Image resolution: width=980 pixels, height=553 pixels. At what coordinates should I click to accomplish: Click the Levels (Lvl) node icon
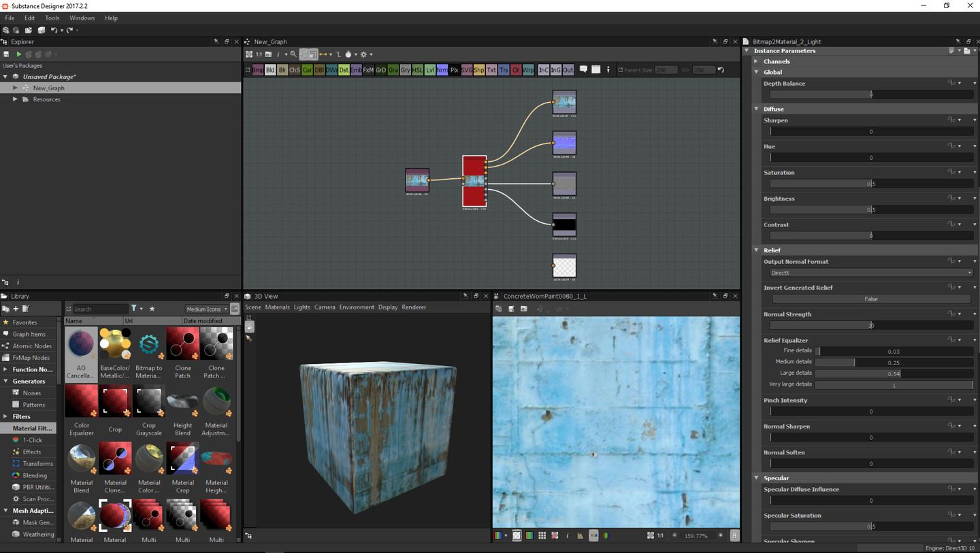(430, 70)
